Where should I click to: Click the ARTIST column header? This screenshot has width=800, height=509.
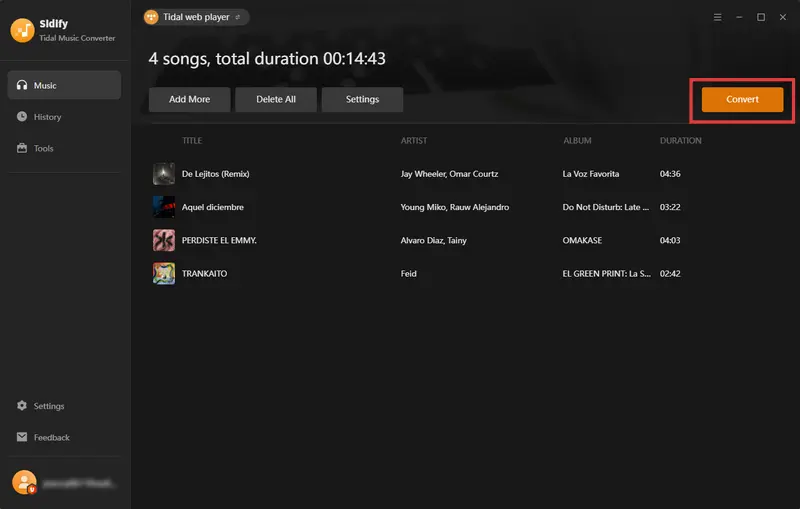[414, 140]
